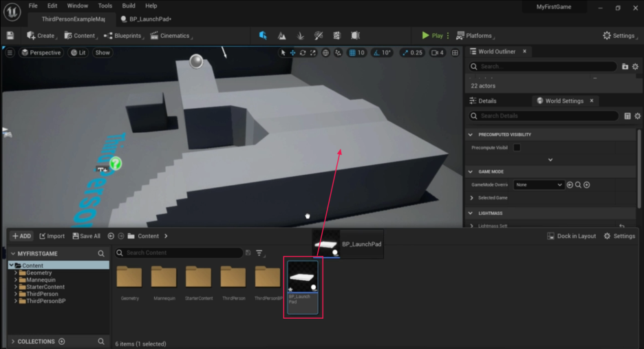
Task: Open Play options three-dot menu
Action: point(448,36)
